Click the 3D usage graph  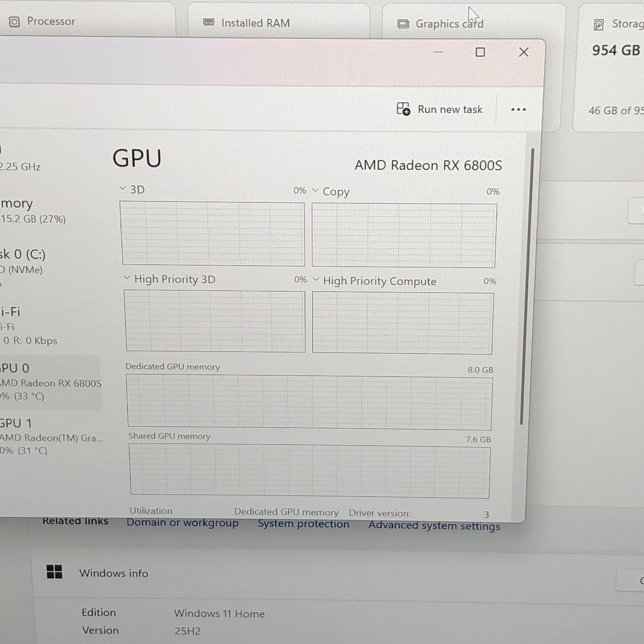(213, 234)
